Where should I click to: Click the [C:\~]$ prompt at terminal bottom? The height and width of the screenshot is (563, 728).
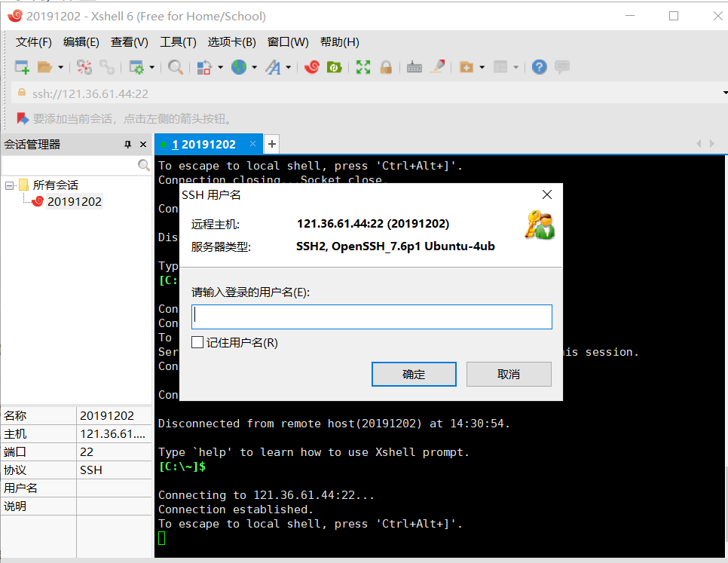coord(182,467)
